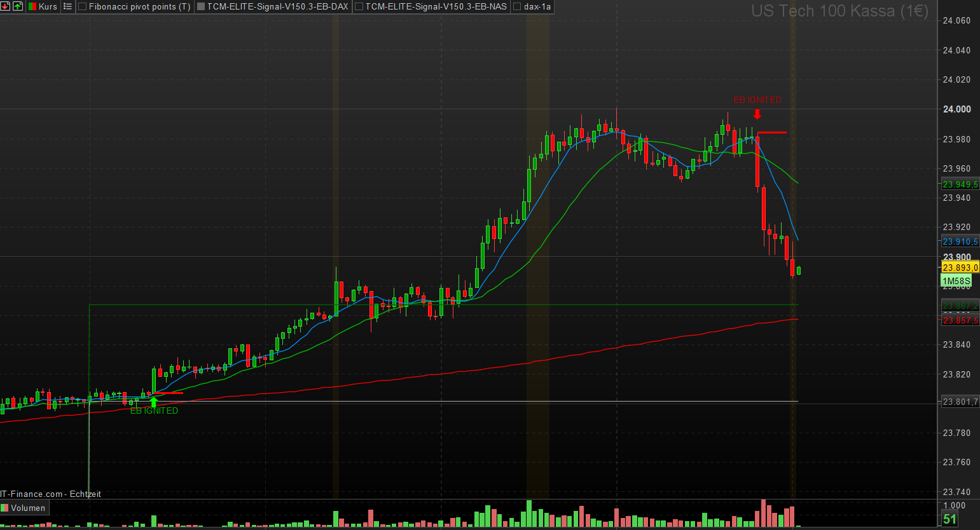The width and height of the screenshot is (980, 530).
Task: Enable the Fibonacci pivot points checkbox
Action: point(83,6)
